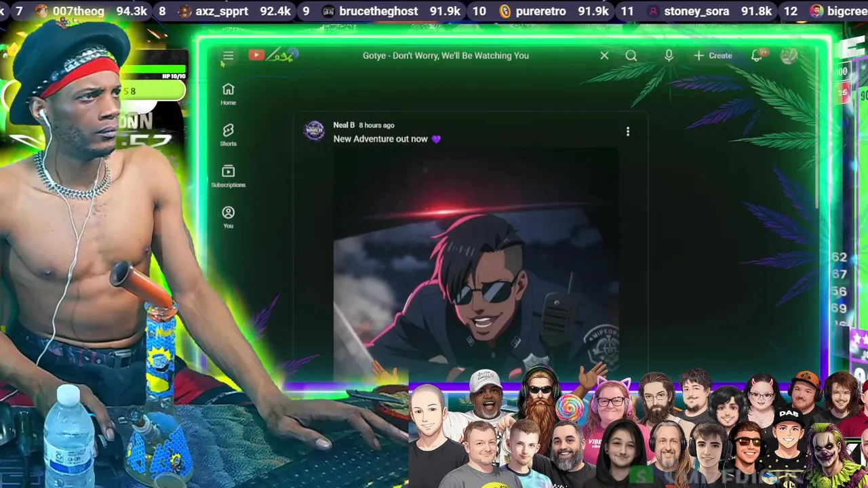Select pureretro in the top ticker
Screen dimensions: 868x488
click(x=553, y=11)
